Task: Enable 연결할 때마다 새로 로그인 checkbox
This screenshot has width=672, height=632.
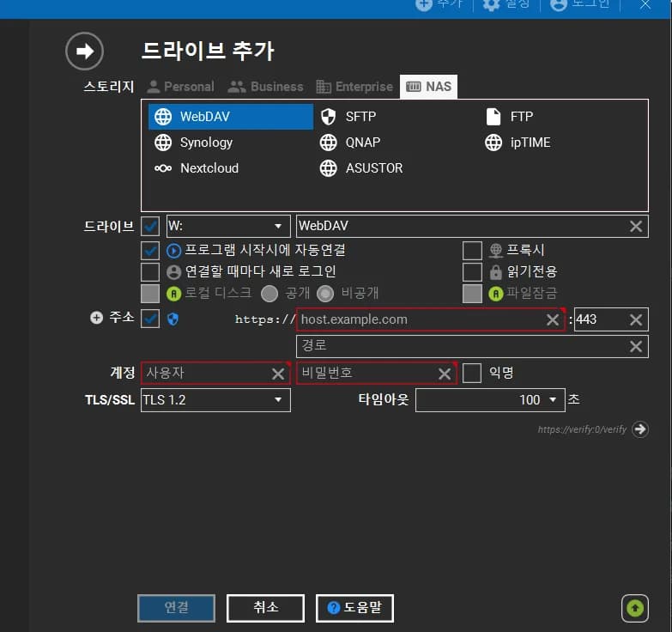Action: click(150, 272)
